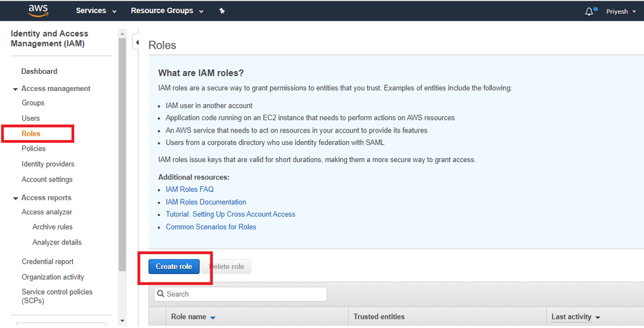Screen dimensions: 644x328
Task: Open the Last activity column dropdown
Action: point(598,318)
